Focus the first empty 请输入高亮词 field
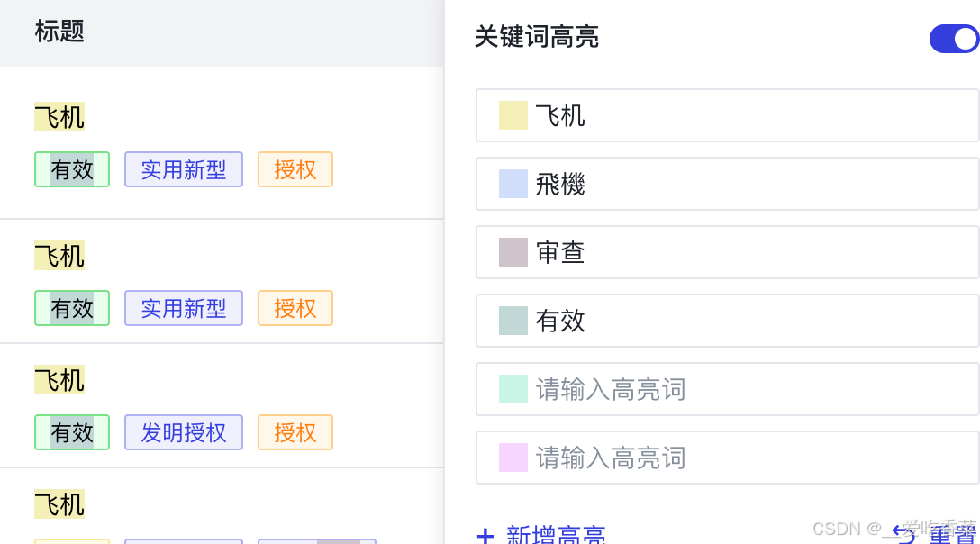Image resolution: width=980 pixels, height=544 pixels. (728, 389)
